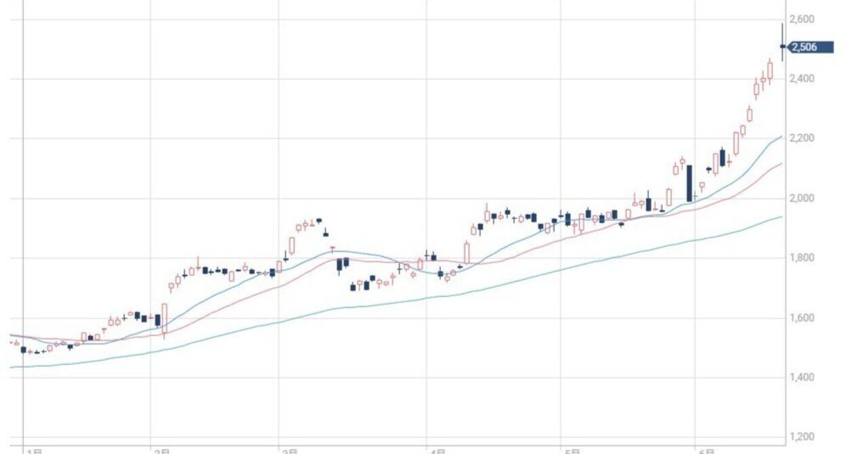
Task: Click the 2,506 current price tag
Action: coord(810,47)
